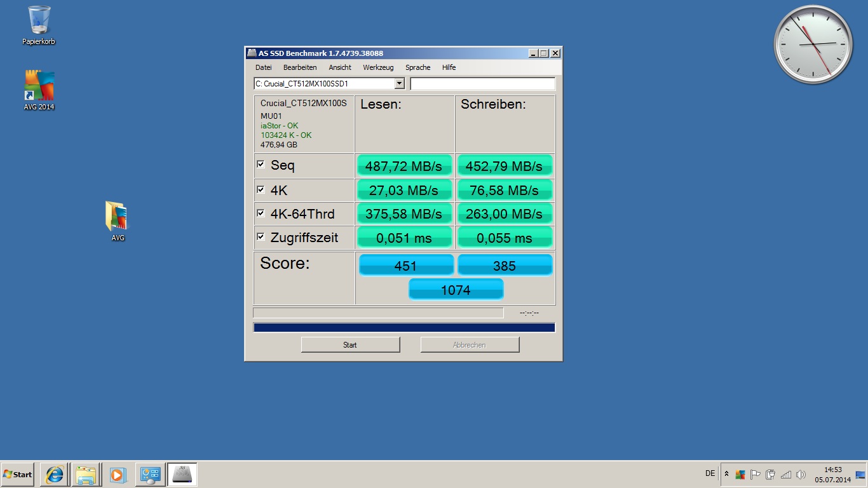This screenshot has height=488, width=868.
Task: Click 4K-64Thrd read 375,58 MB/s
Action: 404,213
